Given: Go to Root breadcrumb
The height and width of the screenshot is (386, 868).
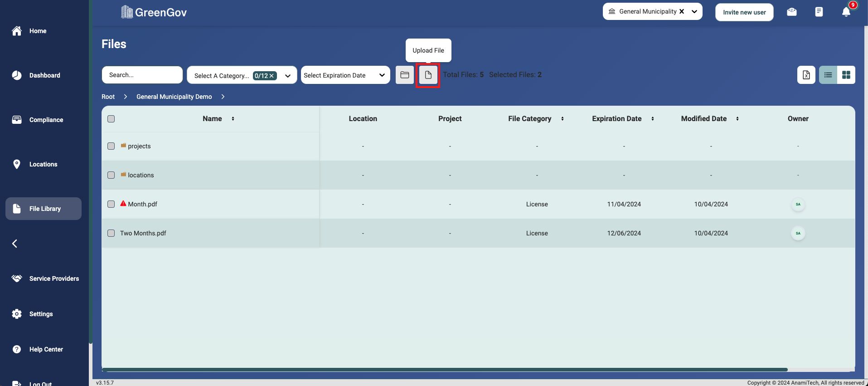Looking at the screenshot, I should (108, 97).
